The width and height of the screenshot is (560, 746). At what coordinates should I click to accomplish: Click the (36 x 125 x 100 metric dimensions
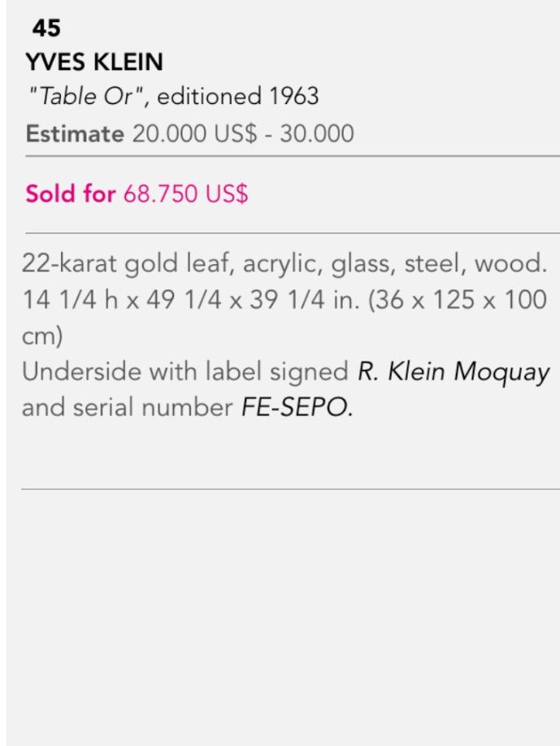tap(458, 300)
